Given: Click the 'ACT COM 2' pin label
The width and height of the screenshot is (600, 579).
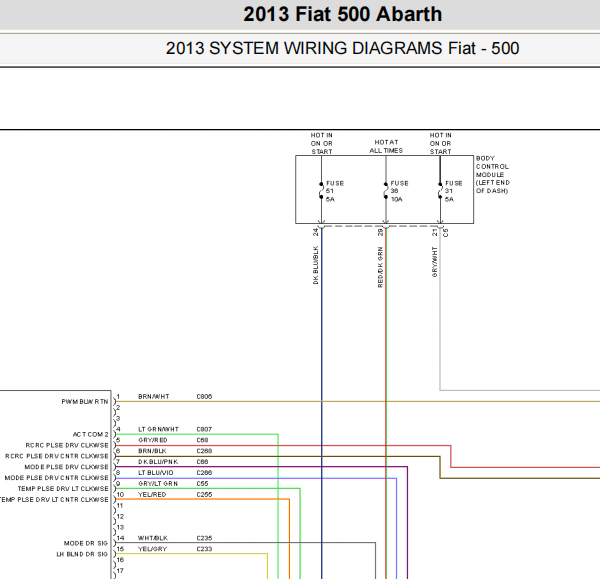Looking at the screenshot, I should [x=91, y=434].
